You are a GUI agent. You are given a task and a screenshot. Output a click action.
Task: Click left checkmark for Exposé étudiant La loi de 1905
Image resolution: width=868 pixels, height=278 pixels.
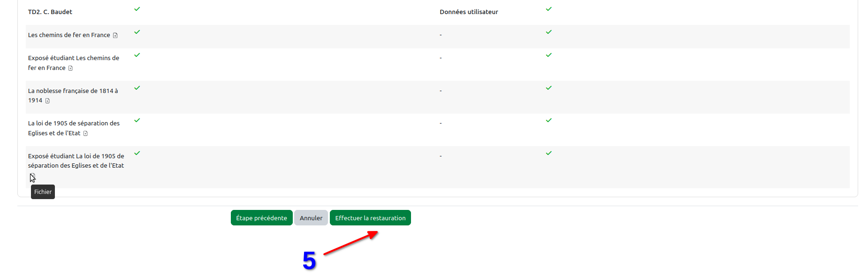[x=137, y=153]
